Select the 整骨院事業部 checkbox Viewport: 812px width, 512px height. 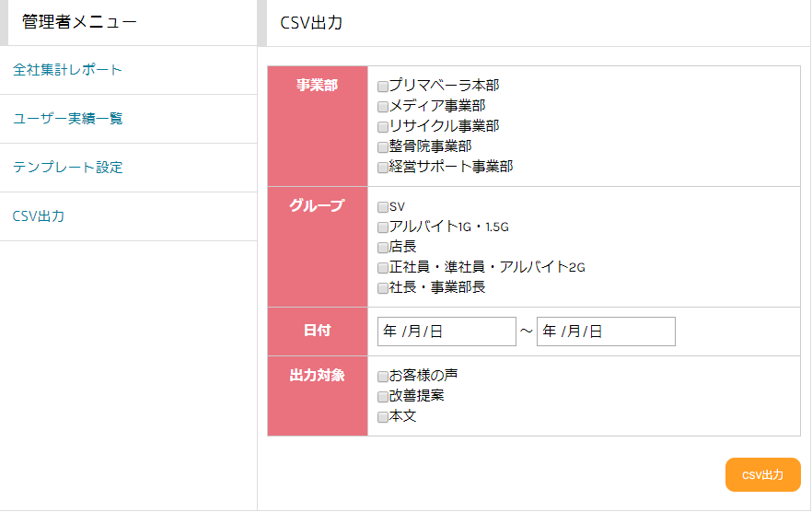(383, 147)
